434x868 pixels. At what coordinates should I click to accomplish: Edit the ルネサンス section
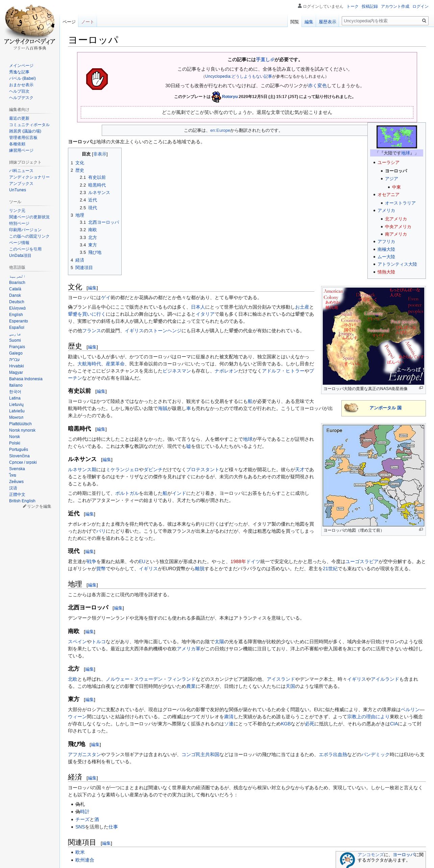107,460
